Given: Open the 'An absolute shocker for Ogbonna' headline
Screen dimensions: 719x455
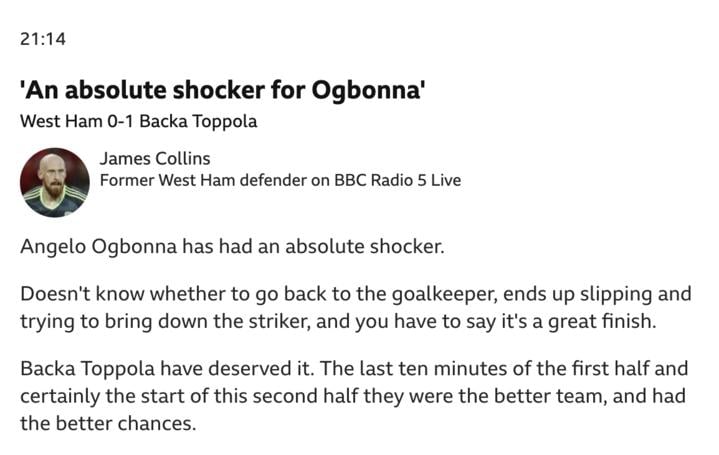Looking at the screenshot, I should 222,89.
